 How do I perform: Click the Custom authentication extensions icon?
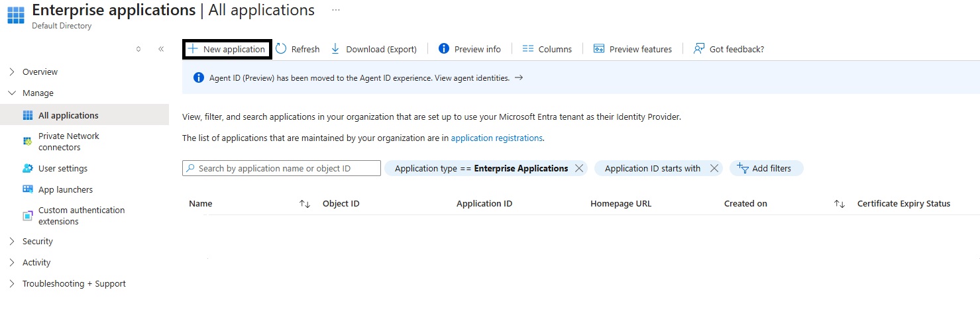tap(28, 215)
